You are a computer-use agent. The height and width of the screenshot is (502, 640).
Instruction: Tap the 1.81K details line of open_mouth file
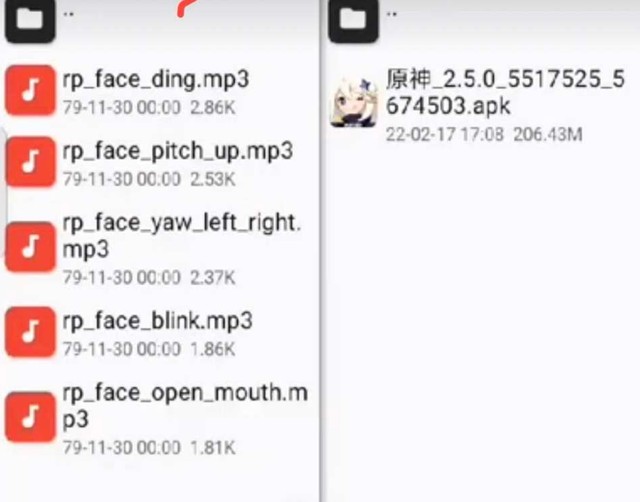click(149, 448)
